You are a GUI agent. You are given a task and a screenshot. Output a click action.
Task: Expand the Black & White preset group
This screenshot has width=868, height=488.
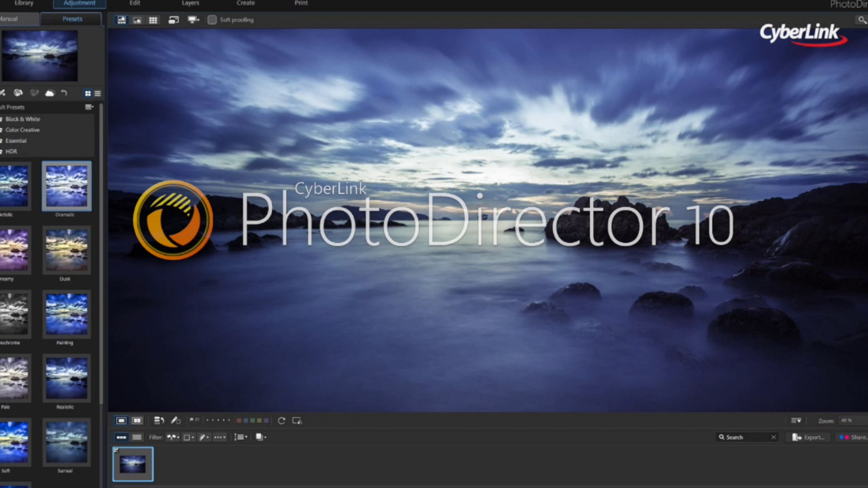pyautogui.click(x=23, y=119)
